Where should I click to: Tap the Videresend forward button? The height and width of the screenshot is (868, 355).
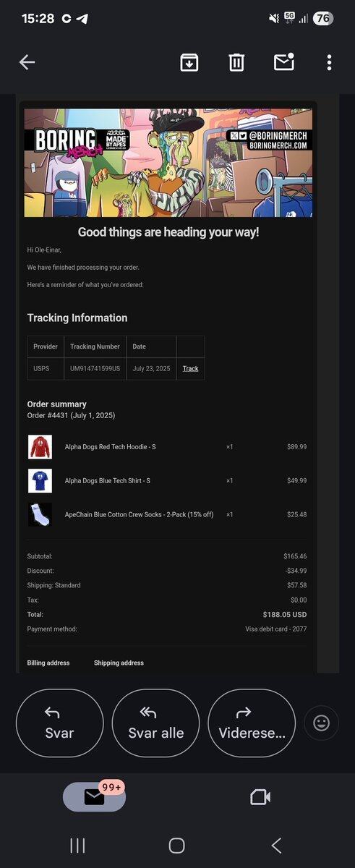[252, 723]
